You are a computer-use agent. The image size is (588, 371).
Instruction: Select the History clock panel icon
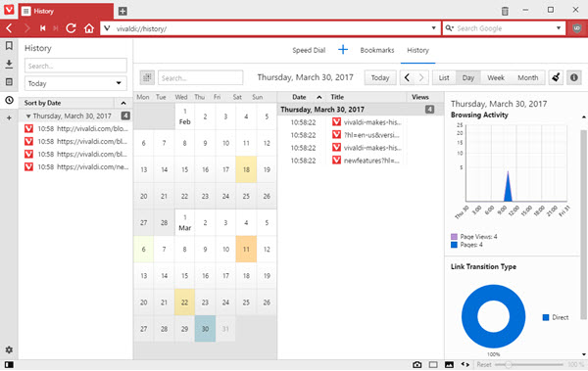[x=9, y=100]
